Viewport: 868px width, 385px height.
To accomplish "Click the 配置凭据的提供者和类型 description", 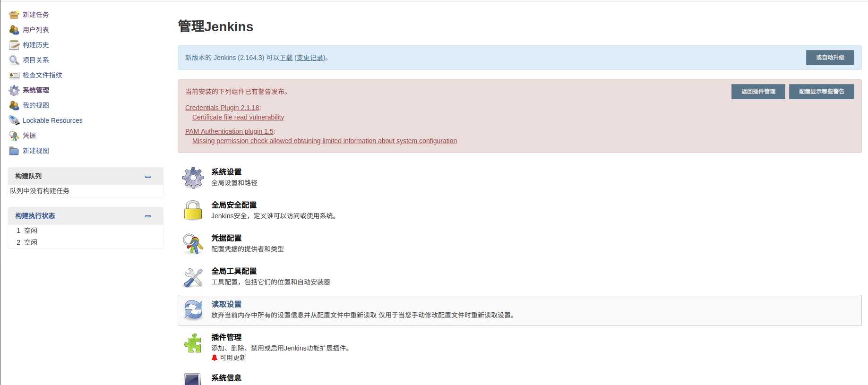I will point(248,249).
